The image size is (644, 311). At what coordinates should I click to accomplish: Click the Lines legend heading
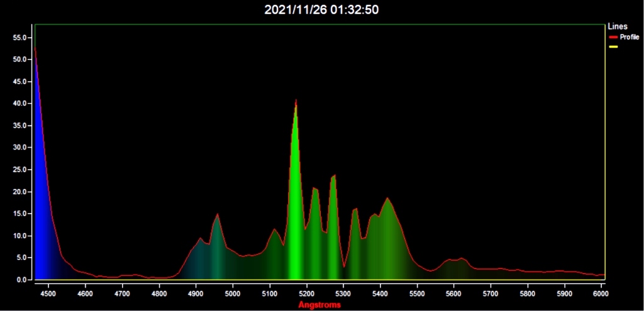[618, 26]
